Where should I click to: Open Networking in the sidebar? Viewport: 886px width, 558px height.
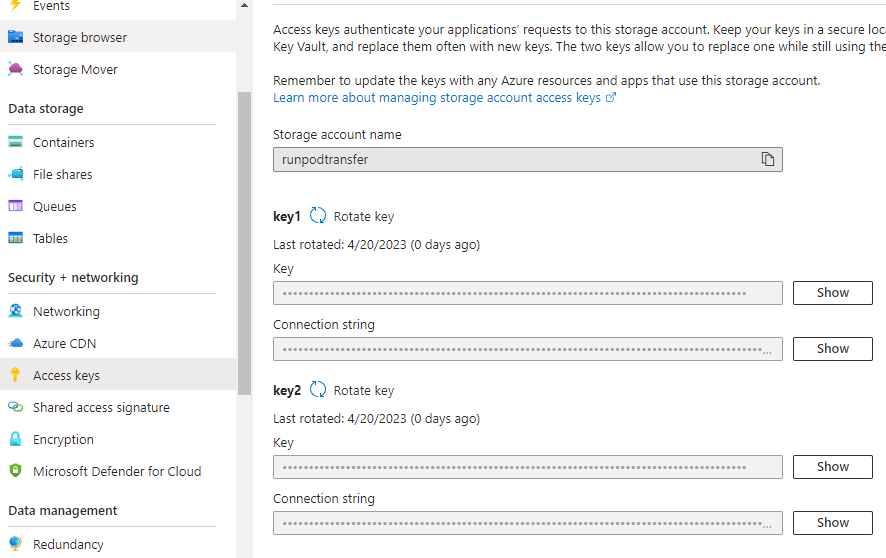[x=66, y=312]
